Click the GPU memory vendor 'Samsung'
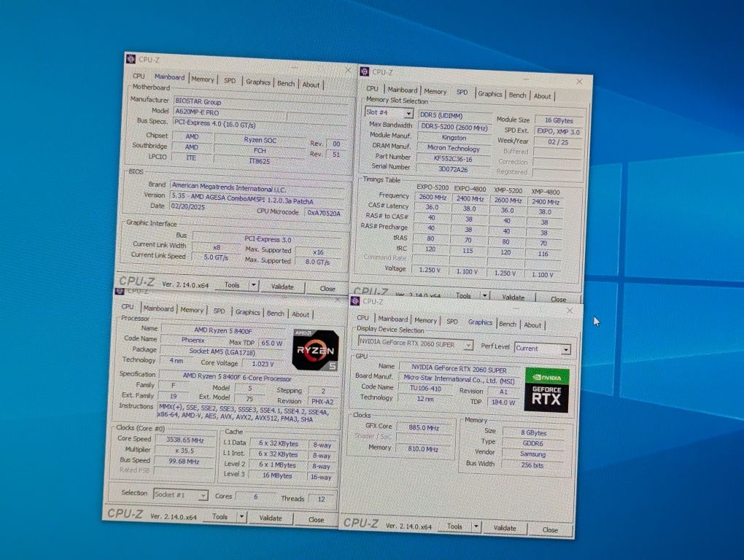744x560 pixels. 533,454
